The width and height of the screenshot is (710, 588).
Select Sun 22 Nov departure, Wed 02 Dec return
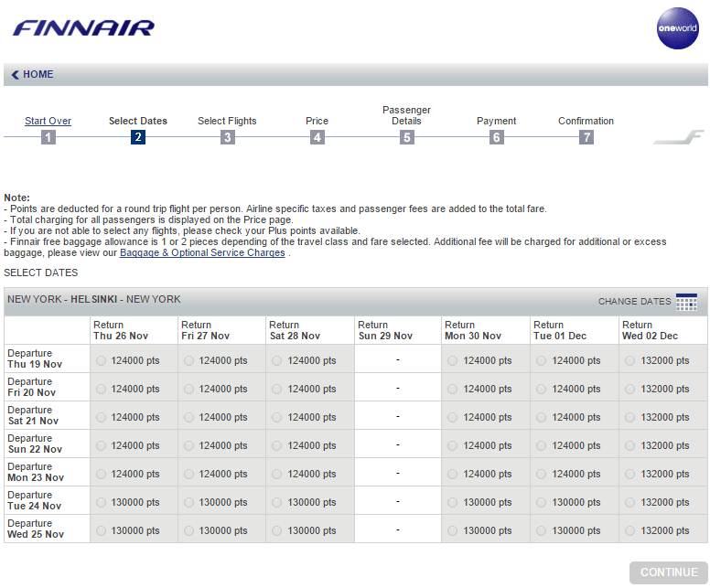[629, 446]
